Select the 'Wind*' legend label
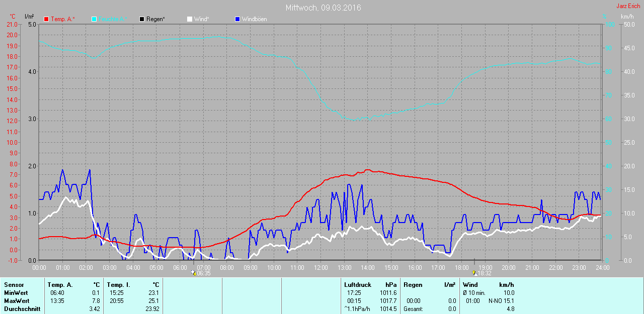Image resolution: width=644 pixels, height=314 pixels. [201, 19]
